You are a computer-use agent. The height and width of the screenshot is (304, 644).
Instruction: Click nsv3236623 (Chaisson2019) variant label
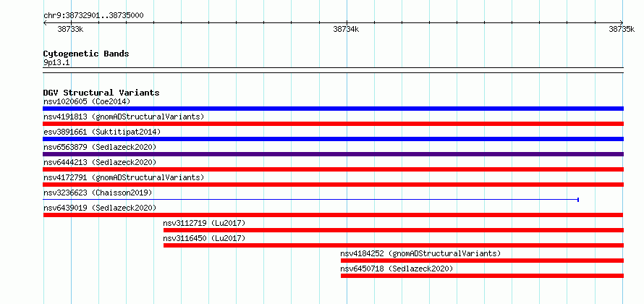tap(98, 193)
